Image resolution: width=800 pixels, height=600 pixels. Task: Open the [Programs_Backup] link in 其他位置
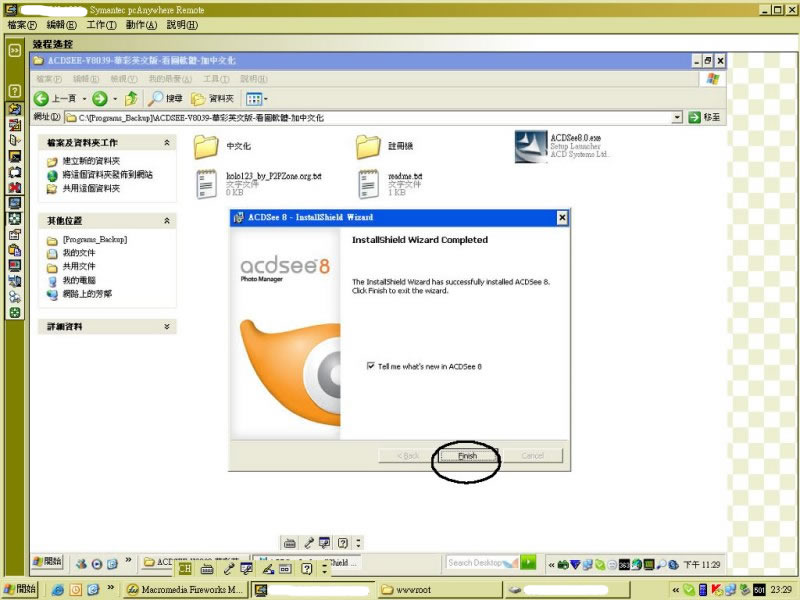[94, 239]
